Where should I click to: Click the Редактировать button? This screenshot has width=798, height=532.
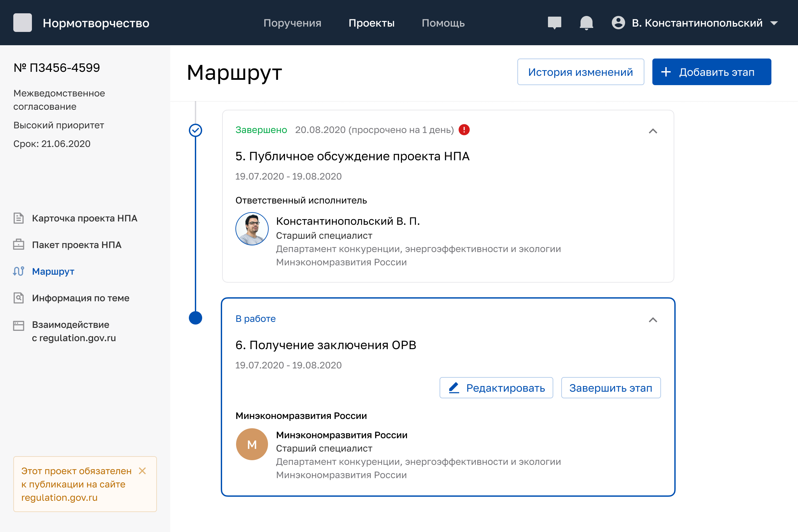point(496,388)
